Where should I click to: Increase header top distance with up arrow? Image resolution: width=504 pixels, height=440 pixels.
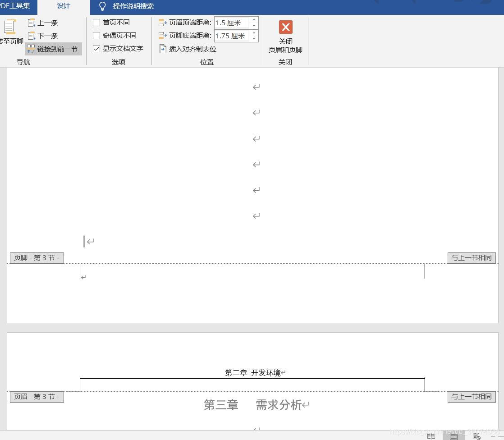tap(254, 20)
